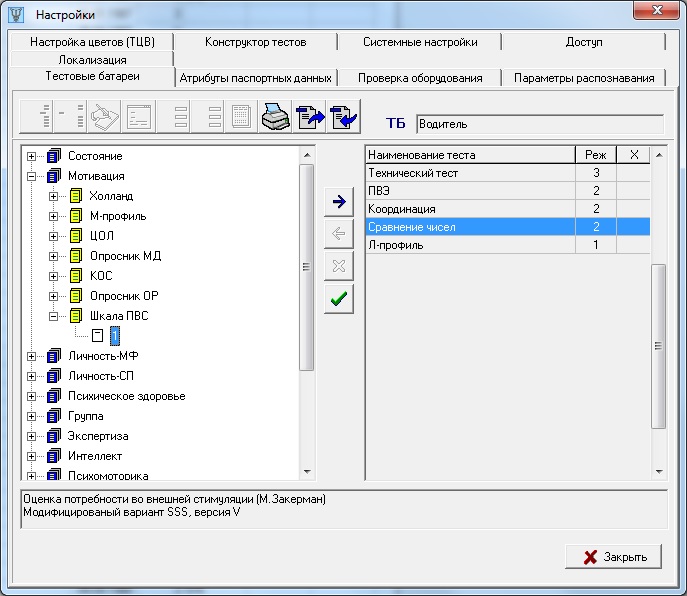This screenshot has height=596, width=687.
Task: Expand the Состояние tree node
Action: (31, 156)
